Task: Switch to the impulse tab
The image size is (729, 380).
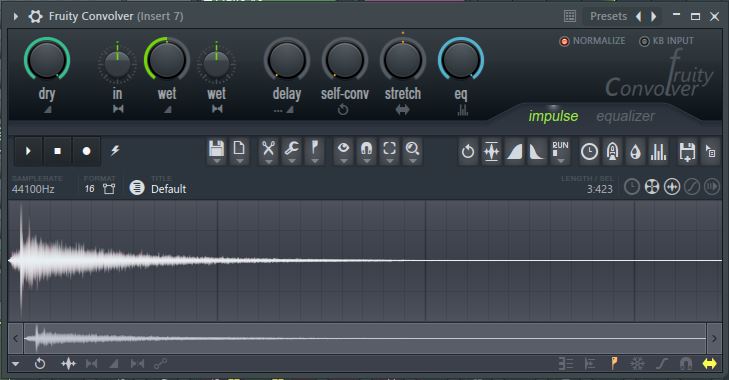Action: [x=553, y=116]
